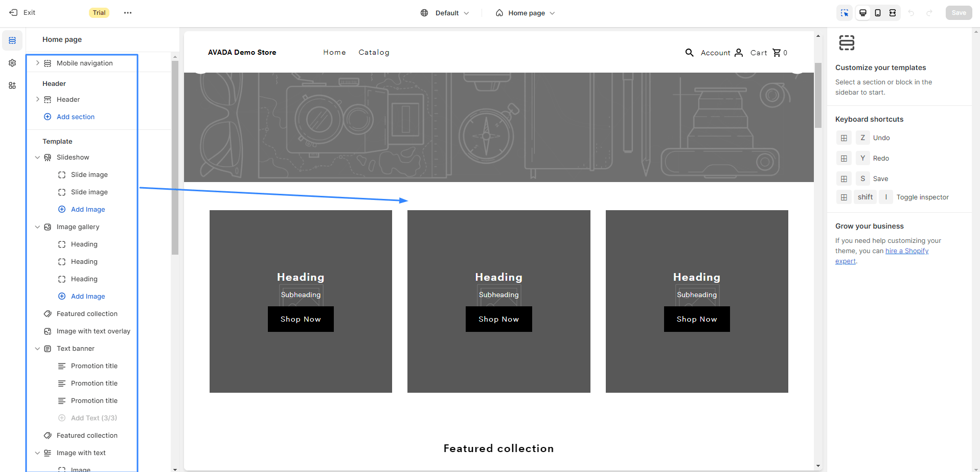Open Theme settings gear icon
The height and width of the screenshot is (472, 980).
pos(12,63)
